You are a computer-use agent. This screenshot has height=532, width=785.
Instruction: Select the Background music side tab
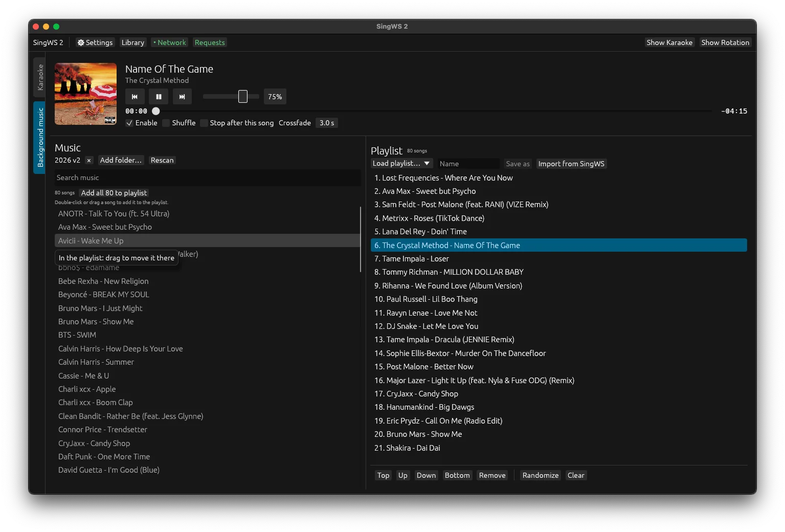[39, 137]
